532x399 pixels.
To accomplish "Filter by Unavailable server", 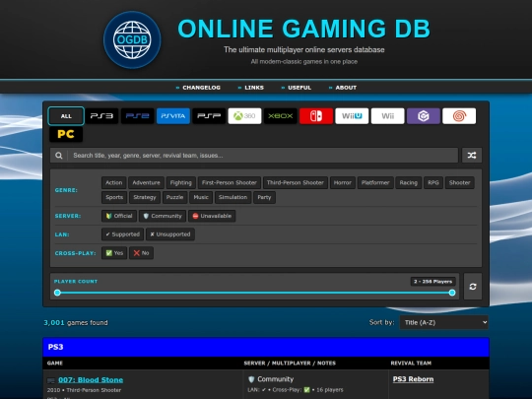I will (212, 216).
